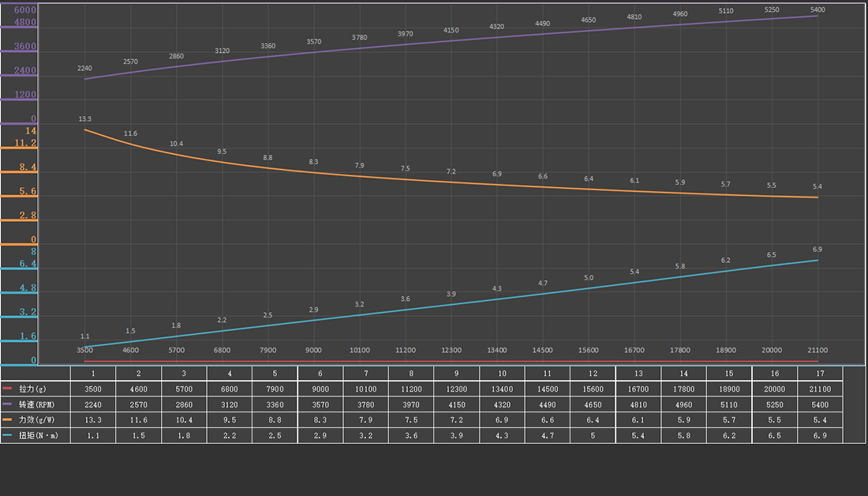Image resolution: width=868 pixels, height=496 pixels.
Task: Click the 9000 label on the chart x-axis
Action: [x=313, y=351]
